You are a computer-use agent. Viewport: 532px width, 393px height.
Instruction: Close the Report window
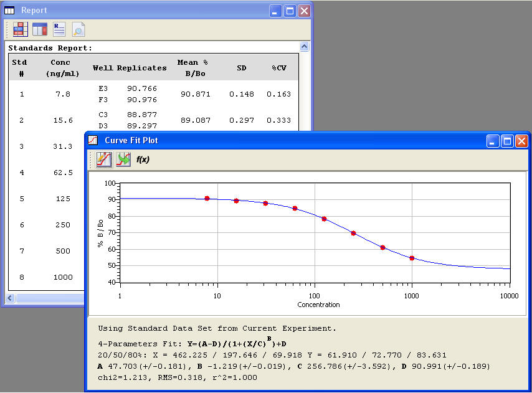point(305,11)
